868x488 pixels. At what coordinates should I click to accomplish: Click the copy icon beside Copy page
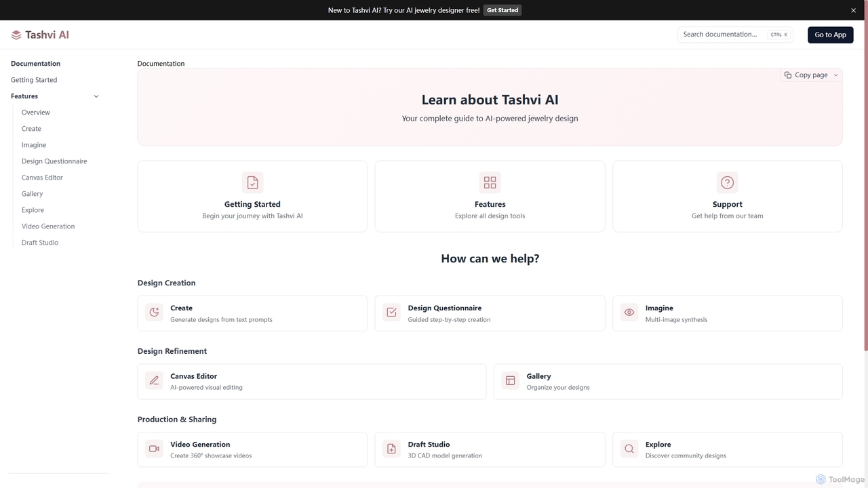(x=788, y=75)
